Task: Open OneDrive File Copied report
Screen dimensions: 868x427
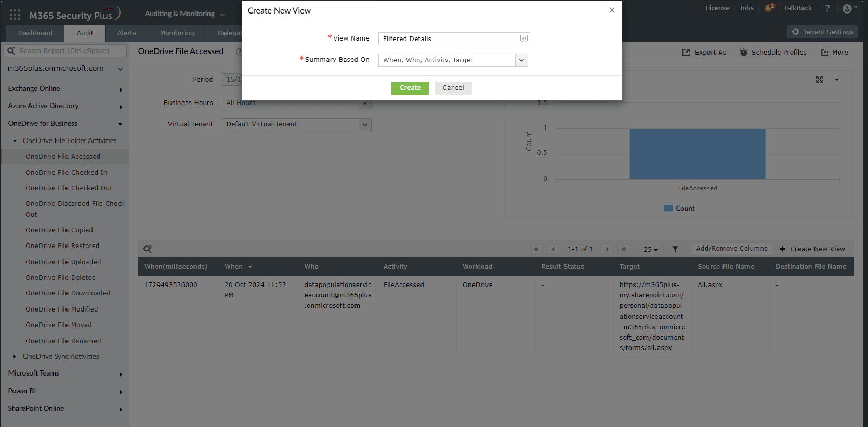Action: [x=59, y=230]
